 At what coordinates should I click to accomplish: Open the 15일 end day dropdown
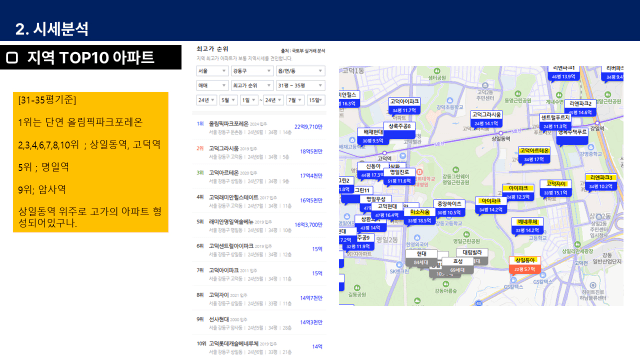(x=316, y=100)
